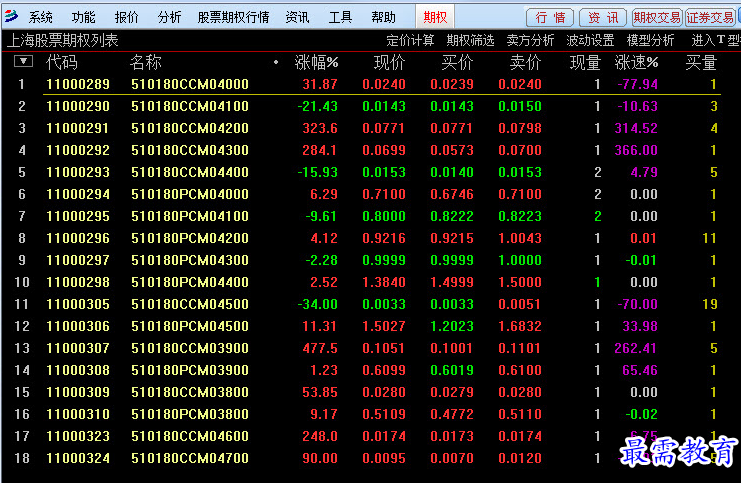Open 卖方分析 tool

530,41
